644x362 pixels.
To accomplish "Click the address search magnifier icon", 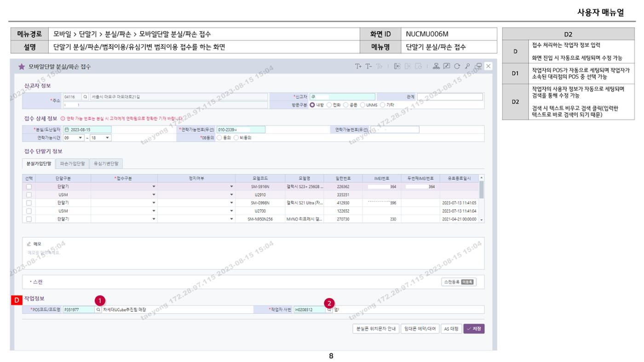I will point(85,97).
